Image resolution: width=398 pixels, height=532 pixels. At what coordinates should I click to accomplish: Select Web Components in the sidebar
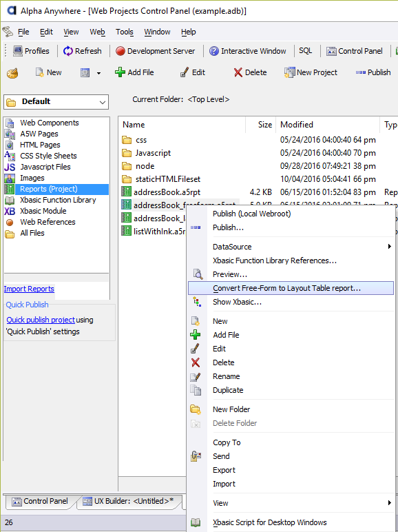(49, 123)
